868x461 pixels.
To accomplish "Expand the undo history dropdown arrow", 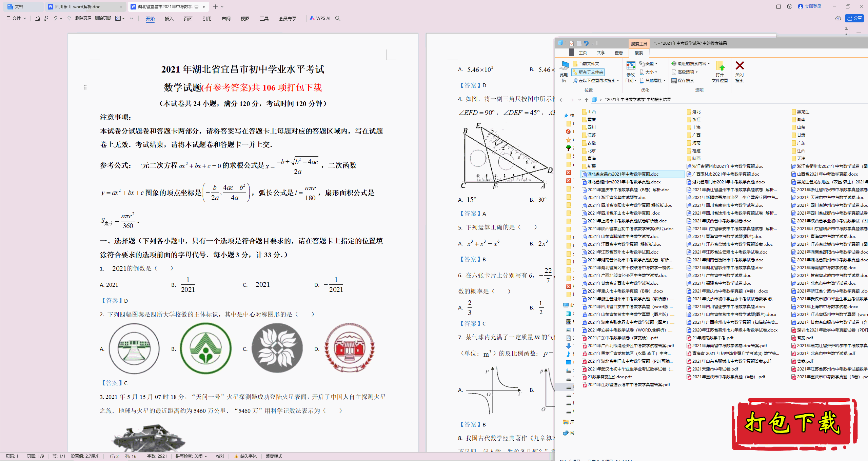I will (61, 18).
